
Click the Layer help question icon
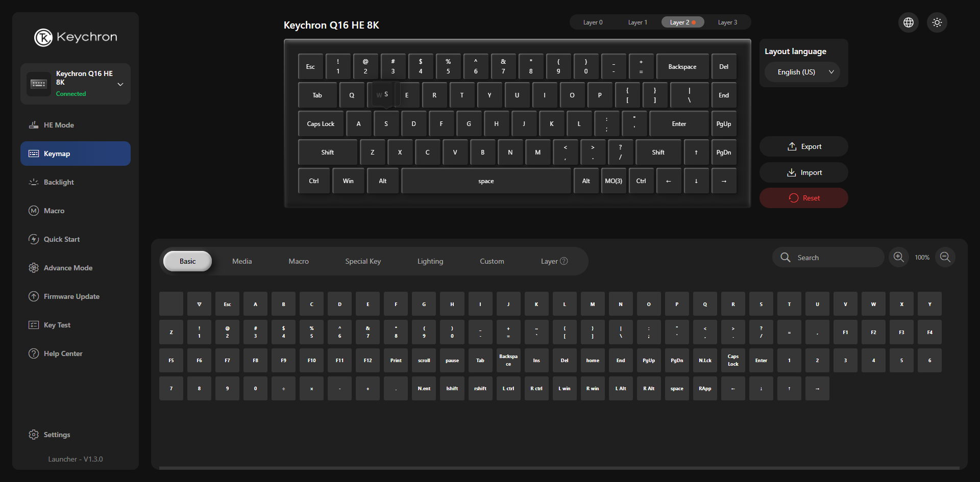tap(564, 261)
